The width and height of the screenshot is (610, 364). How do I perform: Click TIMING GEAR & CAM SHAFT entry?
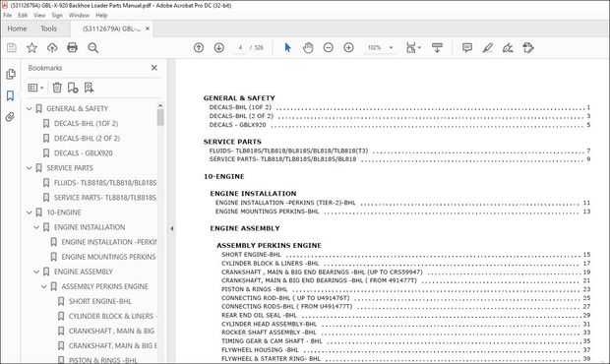[x=272, y=341]
